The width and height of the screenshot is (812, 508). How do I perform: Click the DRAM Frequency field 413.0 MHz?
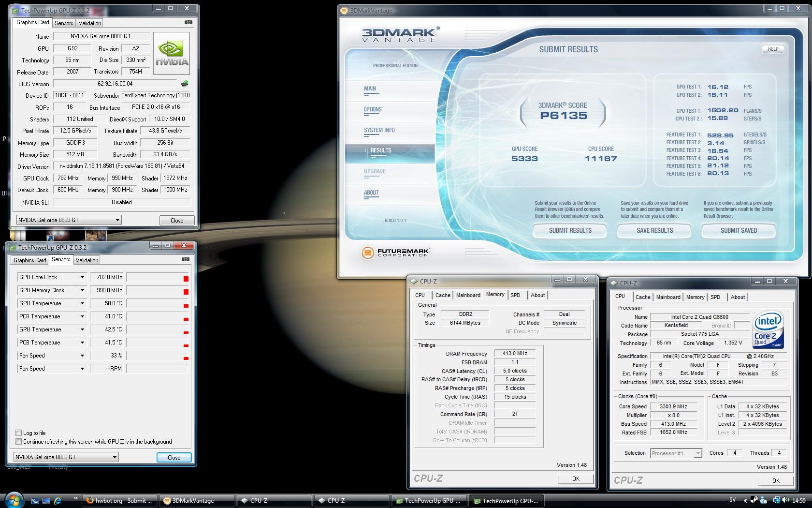click(x=515, y=354)
